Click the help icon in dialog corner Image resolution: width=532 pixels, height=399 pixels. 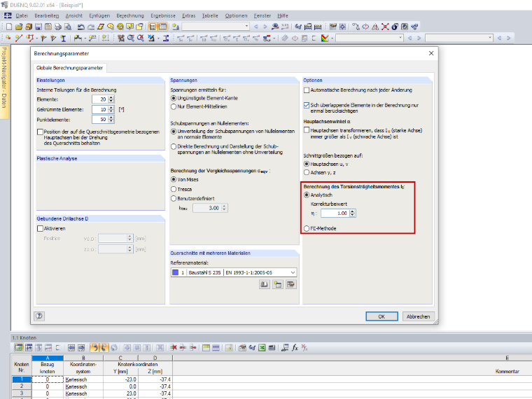pyautogui.click(x=39, y=316)
